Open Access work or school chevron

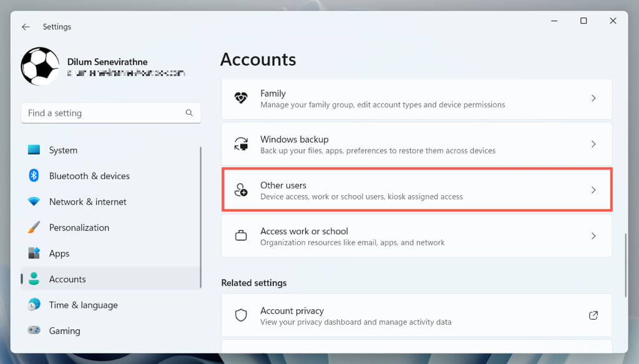click(x=593, y=236)
